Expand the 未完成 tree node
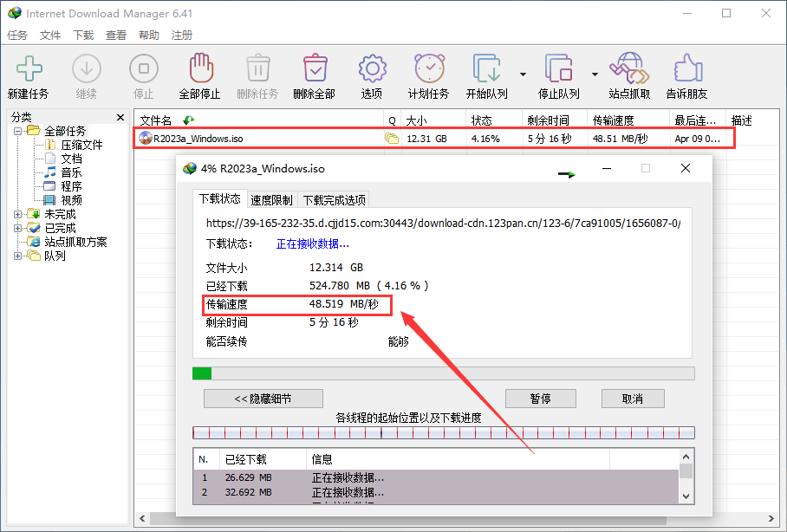This screenshot has width=787, height=532. [x=19, y=213]
